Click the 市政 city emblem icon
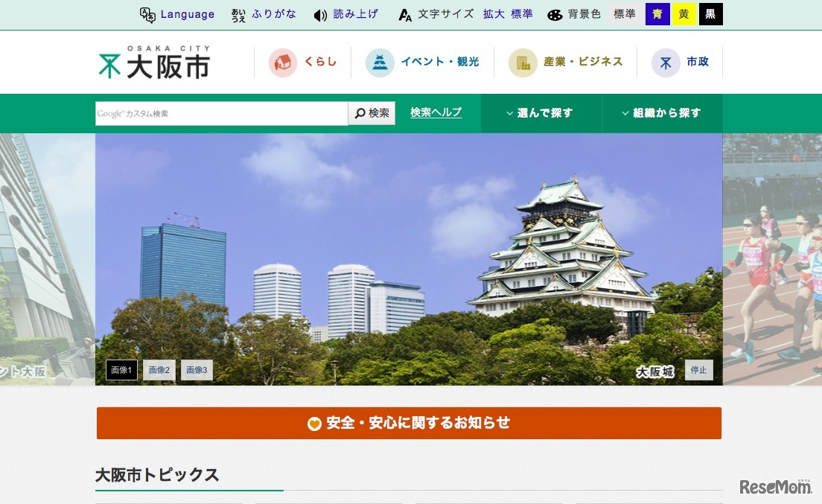 click(x=665, y=62)
